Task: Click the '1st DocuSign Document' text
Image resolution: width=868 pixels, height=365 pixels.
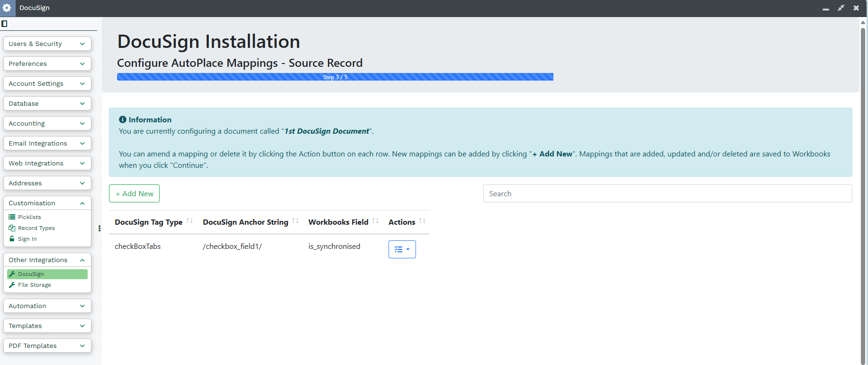Action: (327, 131)
